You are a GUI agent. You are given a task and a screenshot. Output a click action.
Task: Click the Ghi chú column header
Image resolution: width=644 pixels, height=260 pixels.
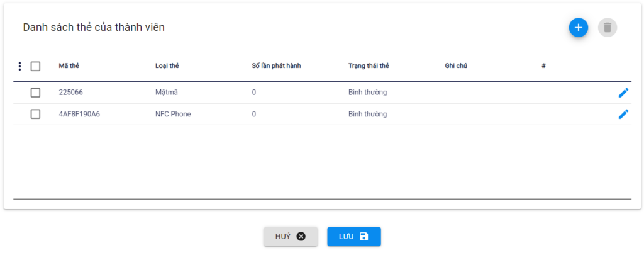(455, 66)
